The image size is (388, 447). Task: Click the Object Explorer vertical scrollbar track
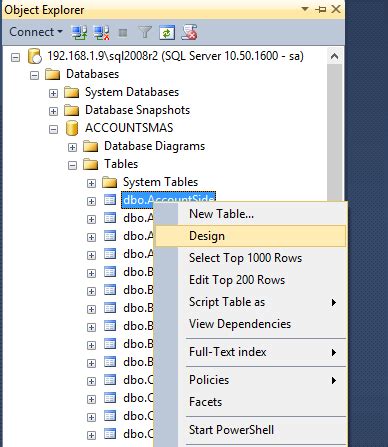coord(334,132)
